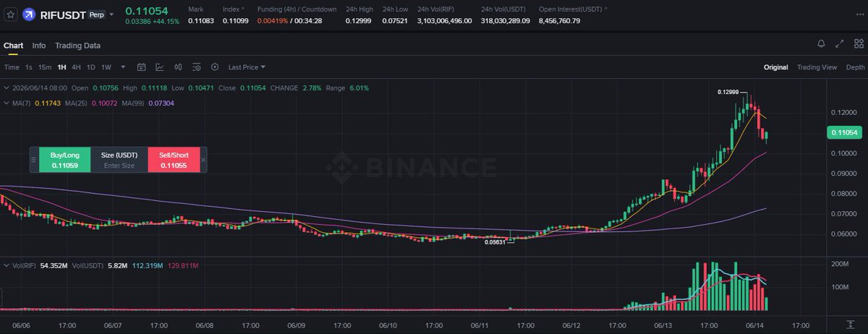The image size is (868, 334).
Task: Click the Buy/Long 0.11059 button
Action: pyautogui.click(x=64, y=160)
